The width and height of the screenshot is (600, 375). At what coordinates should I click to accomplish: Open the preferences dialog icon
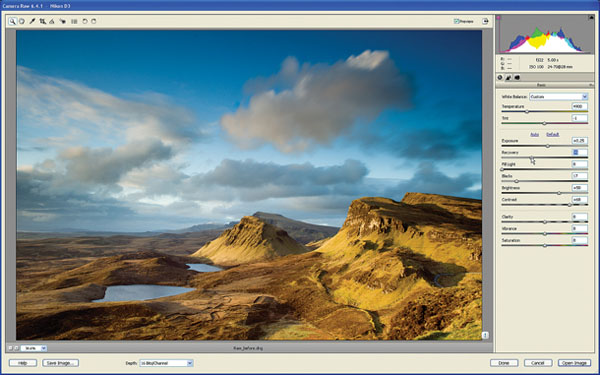tap(74, 21)
